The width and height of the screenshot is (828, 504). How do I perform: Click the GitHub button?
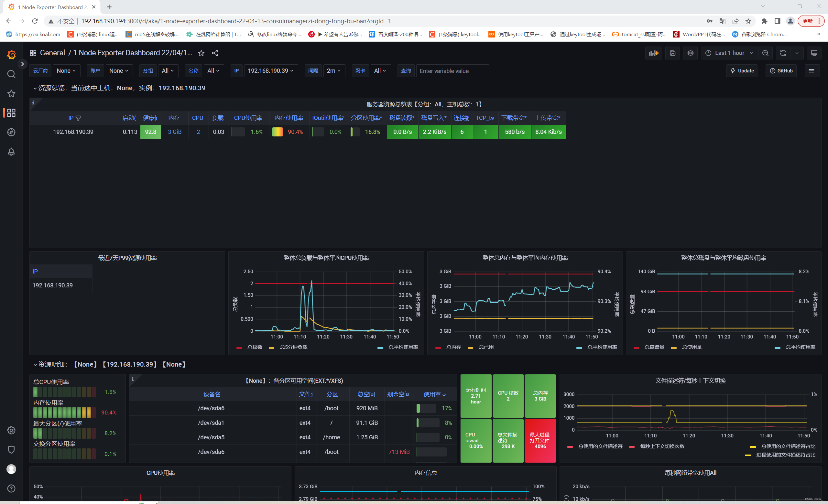tap(781, 70)
